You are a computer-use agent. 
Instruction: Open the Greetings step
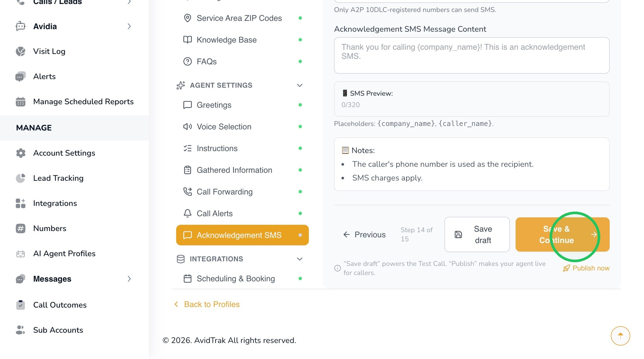[x=242, y=105]
